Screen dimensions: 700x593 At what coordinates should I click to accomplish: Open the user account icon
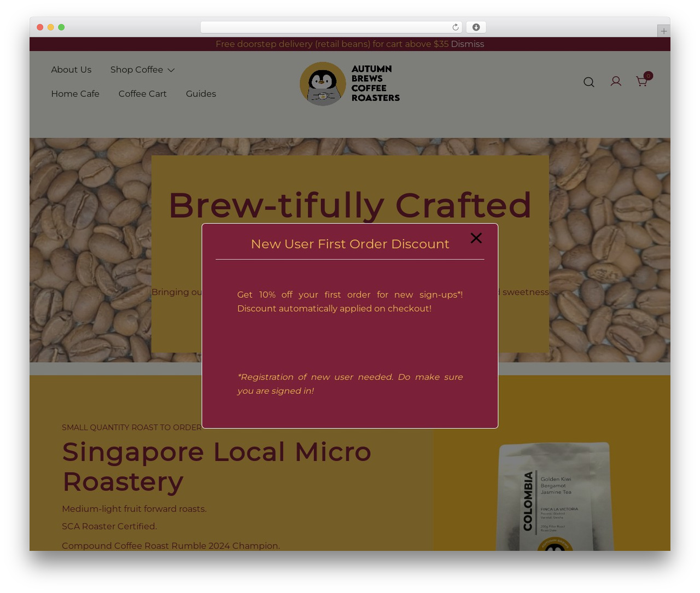pos(616,82)
